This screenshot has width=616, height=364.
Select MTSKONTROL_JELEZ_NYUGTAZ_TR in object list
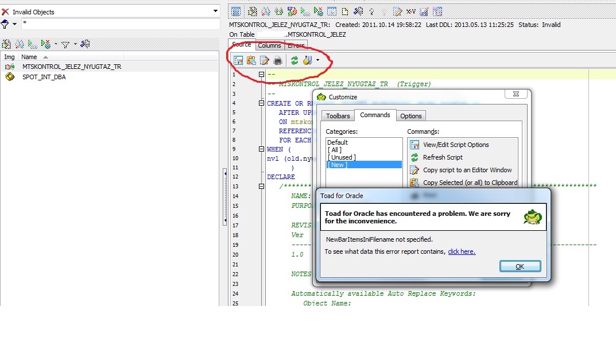point(72,67)
